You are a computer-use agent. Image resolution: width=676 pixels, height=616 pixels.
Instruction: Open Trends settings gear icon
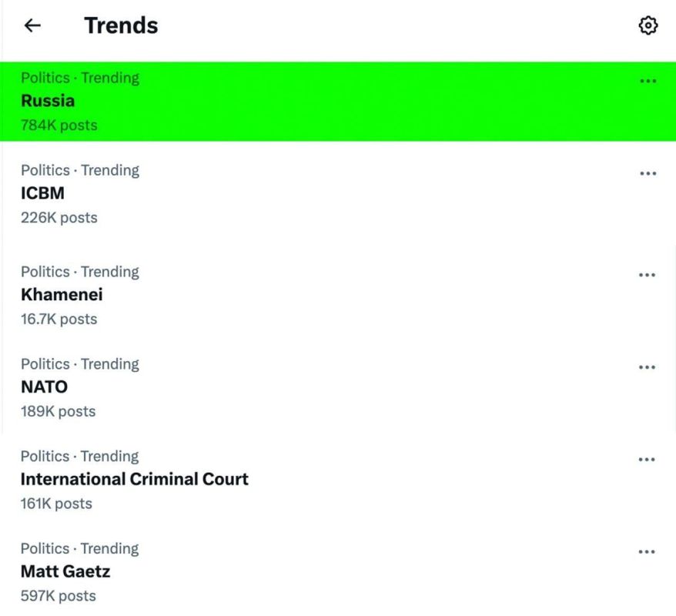point(648,25)
